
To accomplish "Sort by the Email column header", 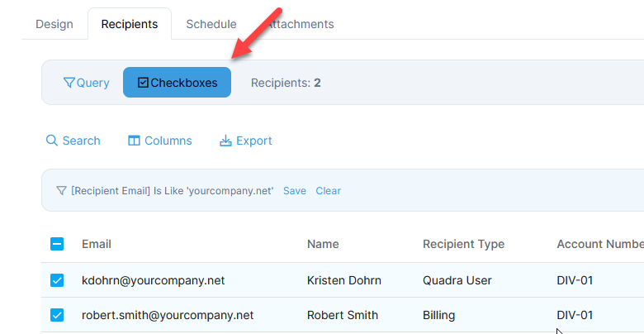I will pos(97,244).
